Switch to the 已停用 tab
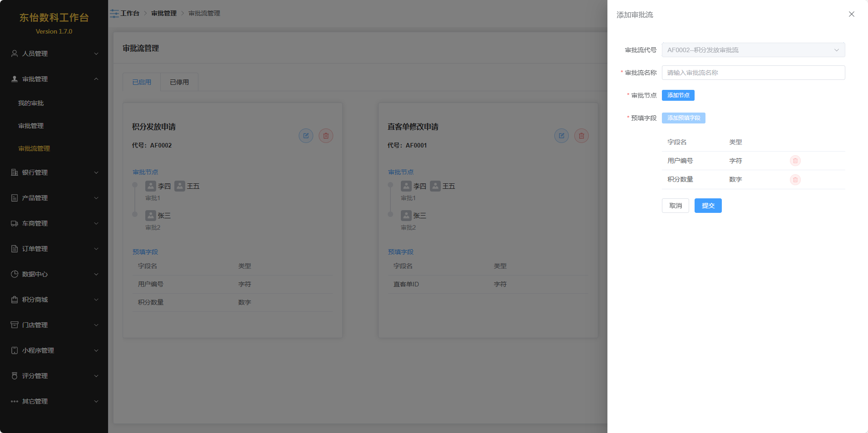The image size is (868, 433). point(179,82)
